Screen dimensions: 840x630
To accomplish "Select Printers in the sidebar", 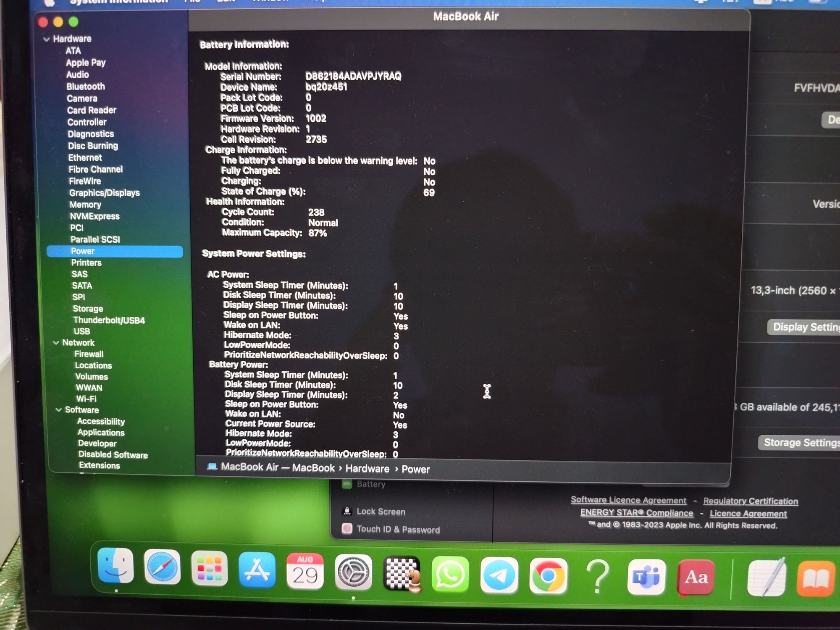I will [x=86, y=262].
